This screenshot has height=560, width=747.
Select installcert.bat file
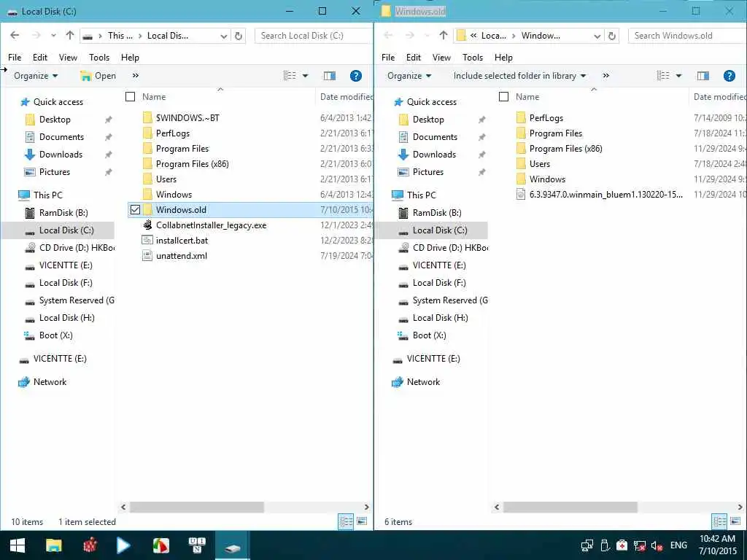[x=182, y=241]
